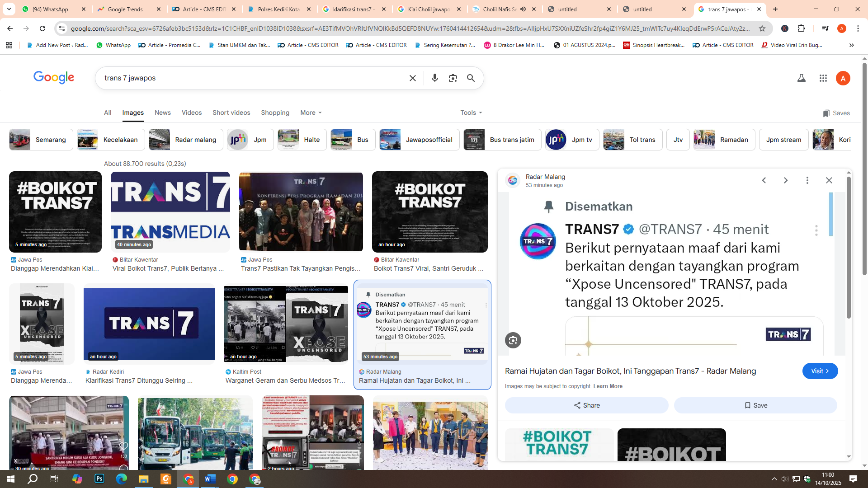
Task: Go back in browser history
Action: click(10, 28)
